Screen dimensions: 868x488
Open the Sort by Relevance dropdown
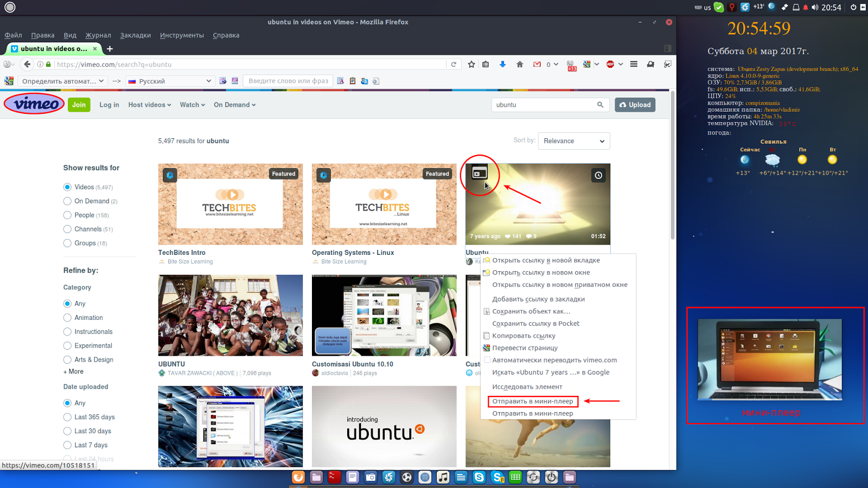tap(574, 141)
